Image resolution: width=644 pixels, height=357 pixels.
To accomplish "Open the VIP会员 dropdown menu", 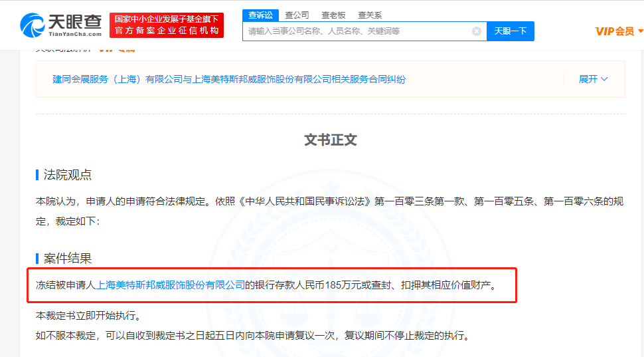I will pos(619,31).
